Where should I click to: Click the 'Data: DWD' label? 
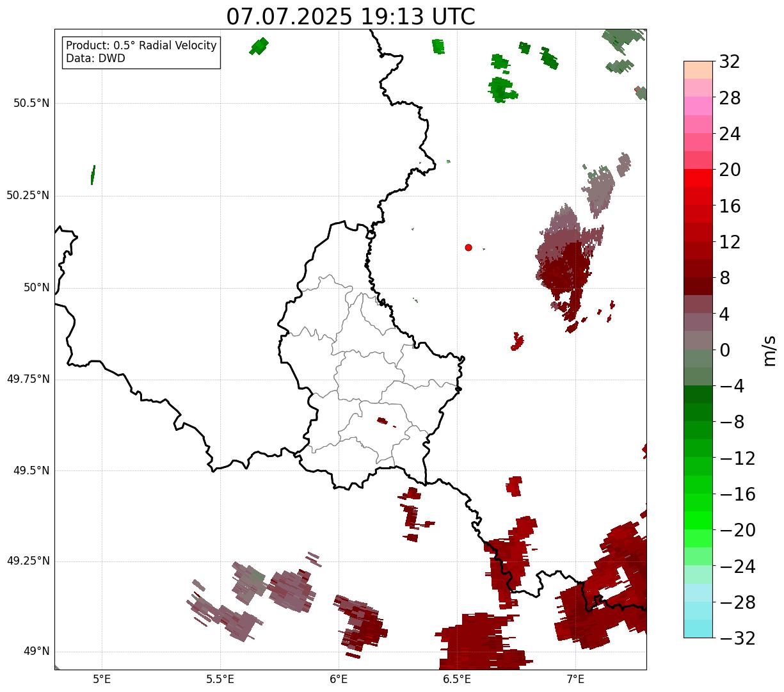point(96,59)
